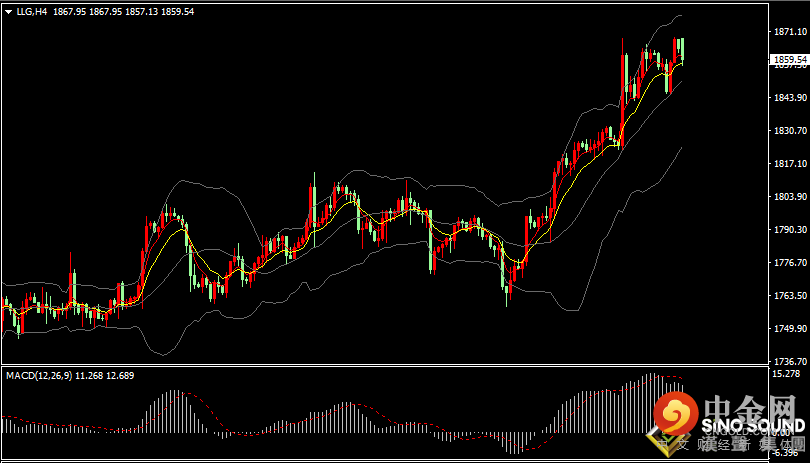The height and width of the screenshot is (463, 810).
Task: Click the 1803.90 price axis label
Action: pyautogui.click(x=790, y=197)
